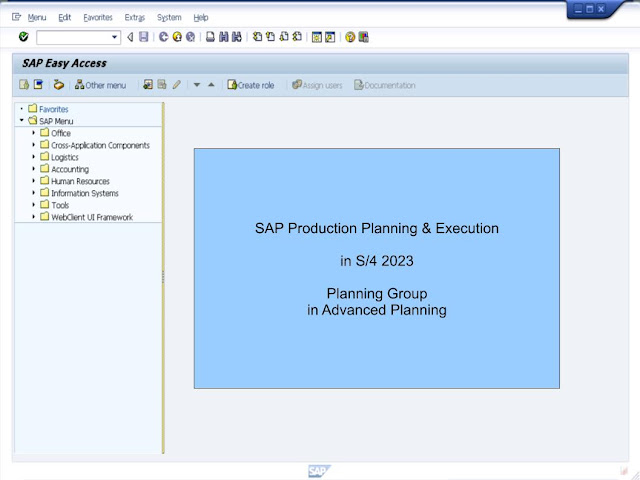Click the Generate Shortcut icon
640x480 pixels.
click(330, 37)
